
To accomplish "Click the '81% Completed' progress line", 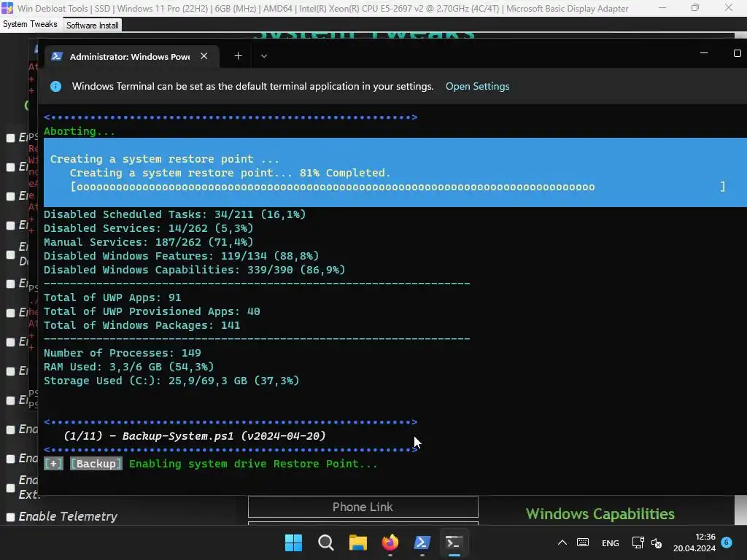I will click(x=230, y=173).
